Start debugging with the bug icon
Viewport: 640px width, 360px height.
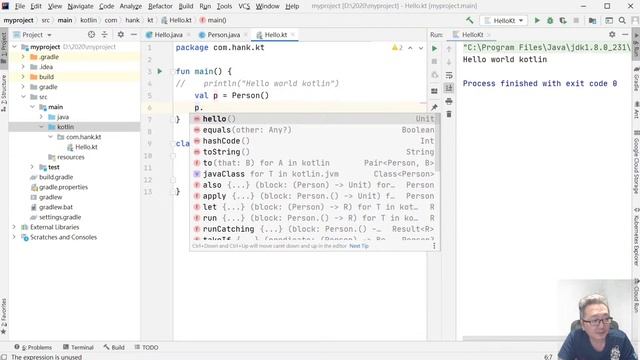550,20
